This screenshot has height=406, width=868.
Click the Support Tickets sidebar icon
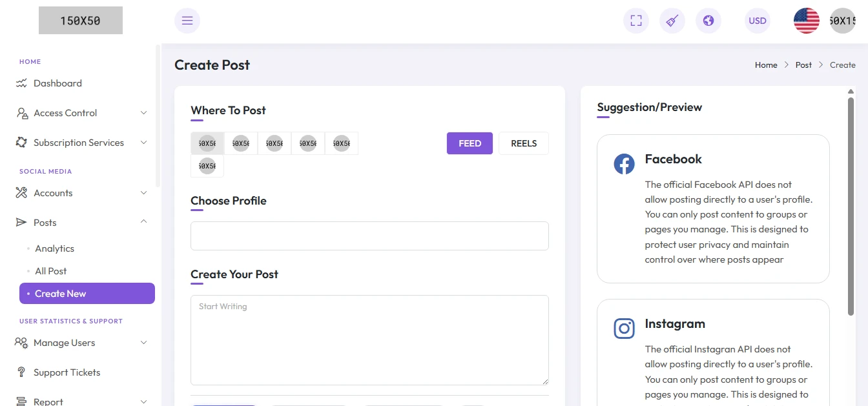(x=21, y=372)
